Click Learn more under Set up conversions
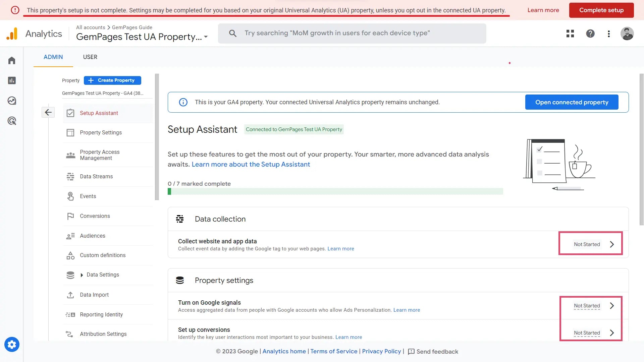 348,337
